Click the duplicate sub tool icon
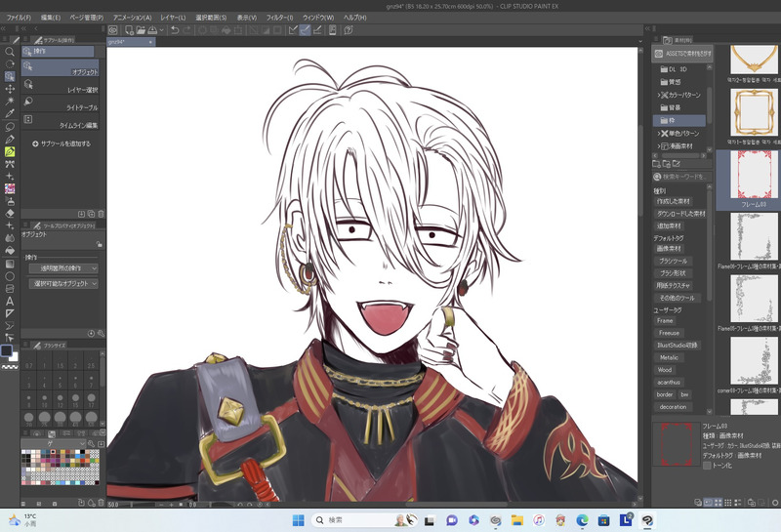Viewport: 781px width, 532px height. coord(91,214)
